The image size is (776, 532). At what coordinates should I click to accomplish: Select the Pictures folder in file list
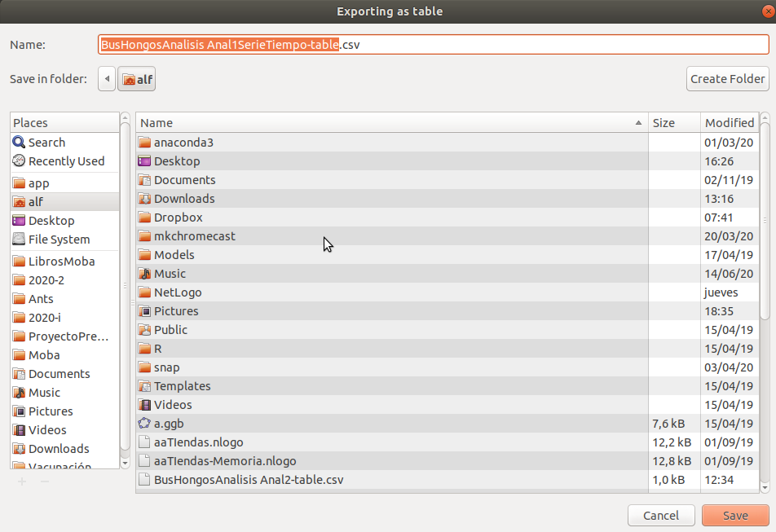pos(448,311)
